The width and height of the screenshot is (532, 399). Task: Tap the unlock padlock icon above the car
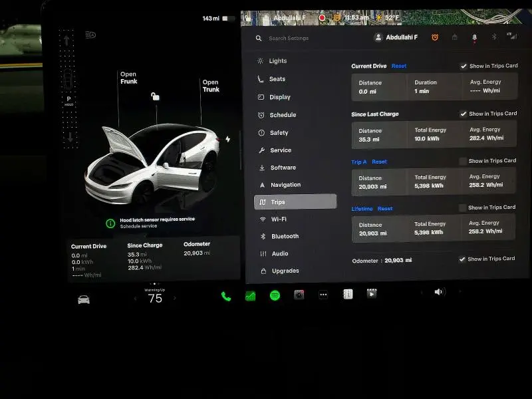pyautogui.click(x=155, y=96)
